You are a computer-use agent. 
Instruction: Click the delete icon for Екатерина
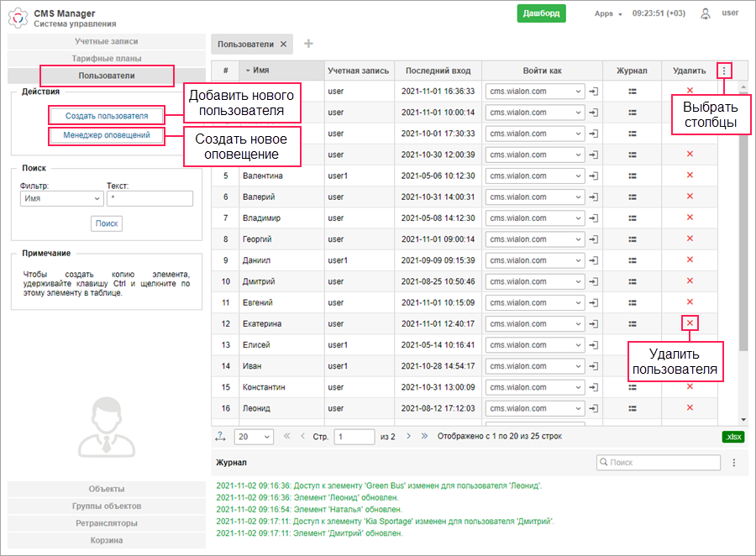[690, 323]
